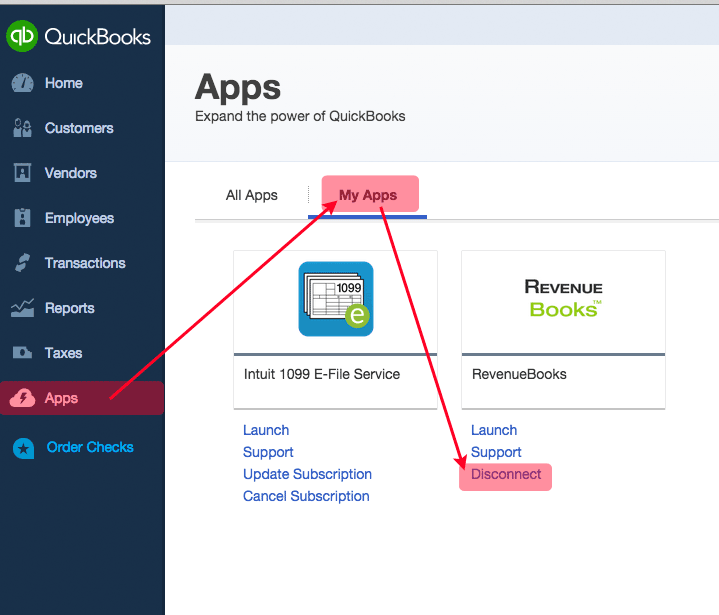Click the Update Subscription link

click(307, 474)
